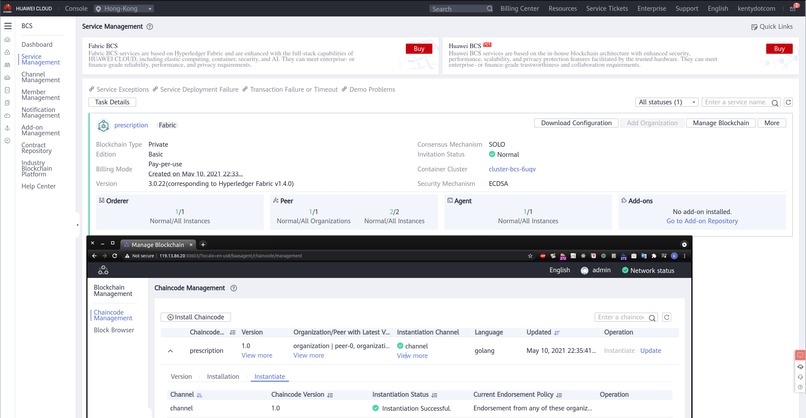
Task: Collapse the prescription chaincode row
Action: click(x=171, y=351)
